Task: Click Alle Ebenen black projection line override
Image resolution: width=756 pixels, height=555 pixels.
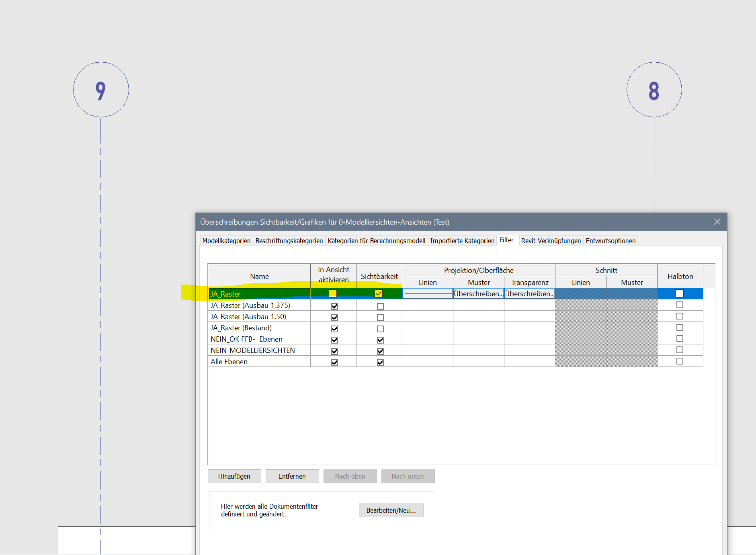Action: tap(428, 361)
